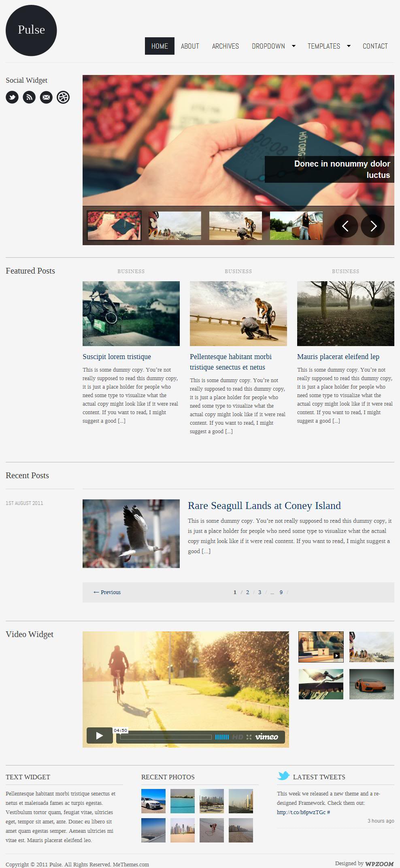
Task: Click the previous slide arrow
Action: pyautogui.click(x=346, y=226)
